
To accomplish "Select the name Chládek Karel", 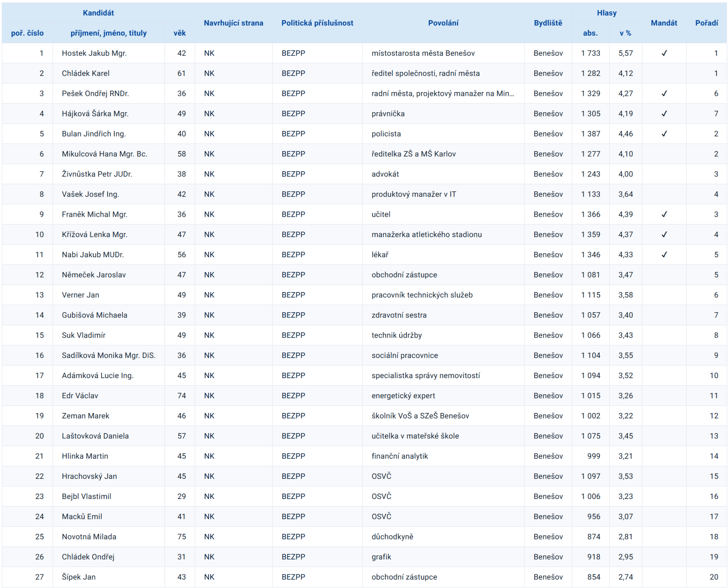I will point(85,73).
